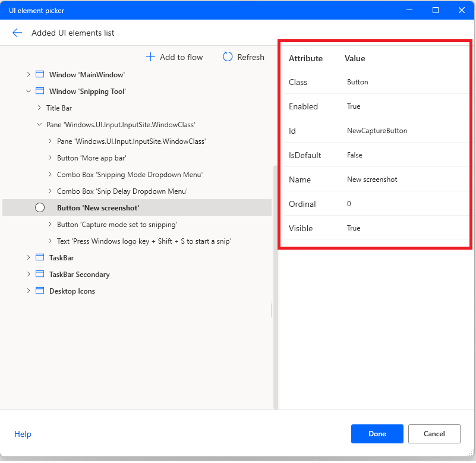The image size is (476, 463).
Task: Select the radio button for Button 'New screenshot'
Action: pos(40,207)
